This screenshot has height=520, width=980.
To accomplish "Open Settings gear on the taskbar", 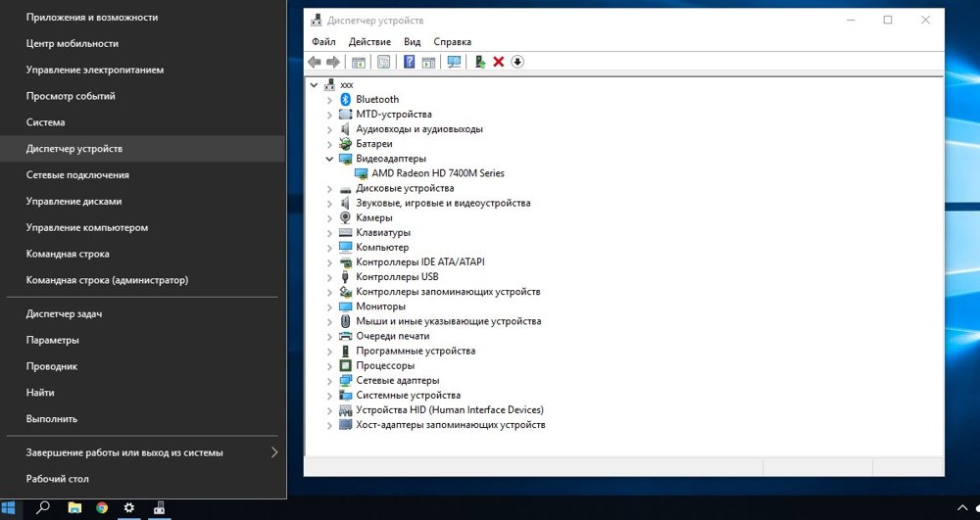I will tap(129, 507).
